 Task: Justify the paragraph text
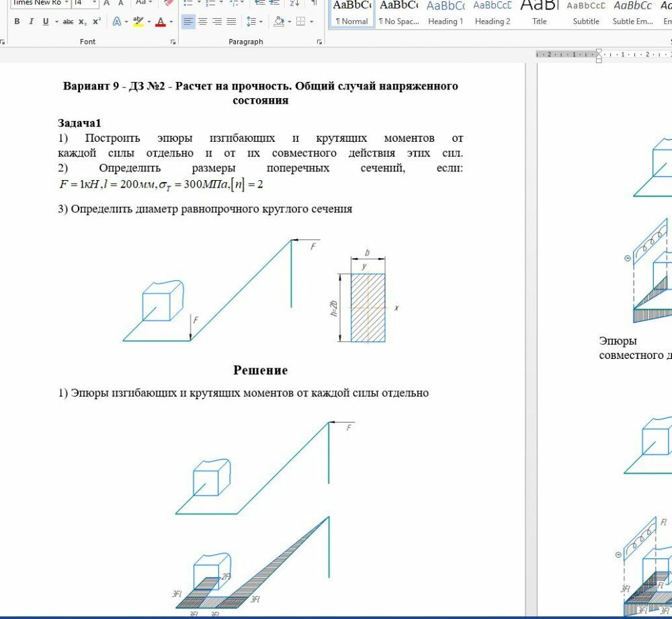[x=231, y=22]
